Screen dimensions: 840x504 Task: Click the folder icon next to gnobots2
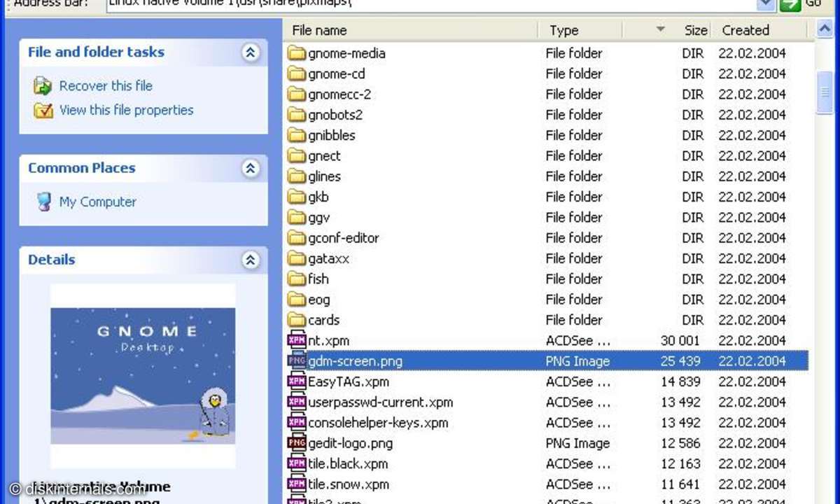pyautogui.click(x=297, y=115)
